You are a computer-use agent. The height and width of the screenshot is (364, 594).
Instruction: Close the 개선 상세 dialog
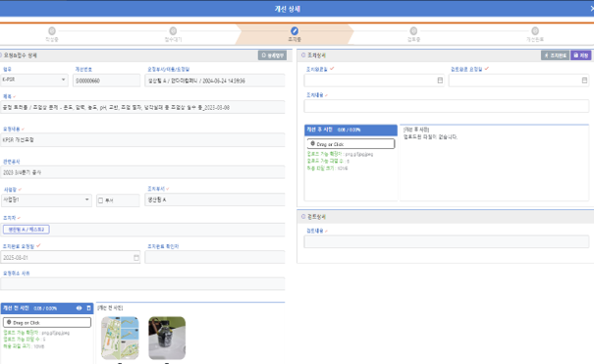point(592,8)
